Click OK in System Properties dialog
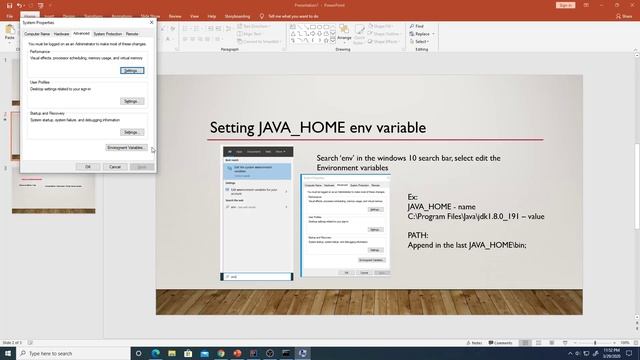 pyautogui.click(x=88, y=167)
